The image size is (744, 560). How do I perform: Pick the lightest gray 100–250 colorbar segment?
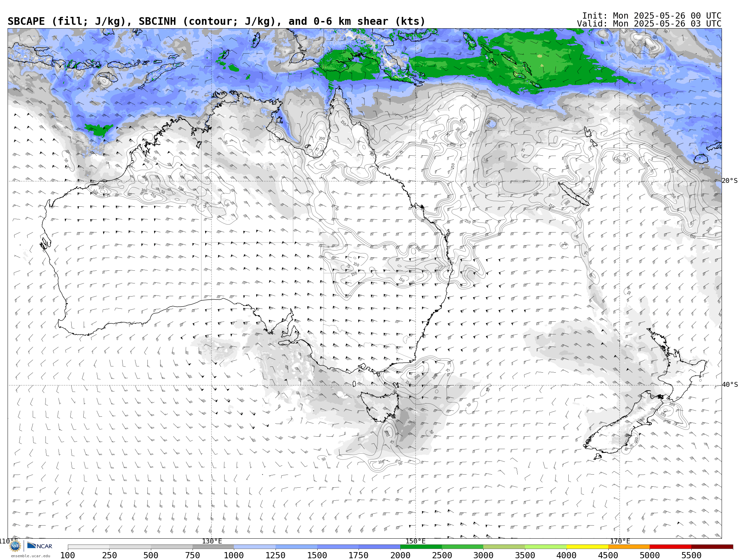coord(89,547)
